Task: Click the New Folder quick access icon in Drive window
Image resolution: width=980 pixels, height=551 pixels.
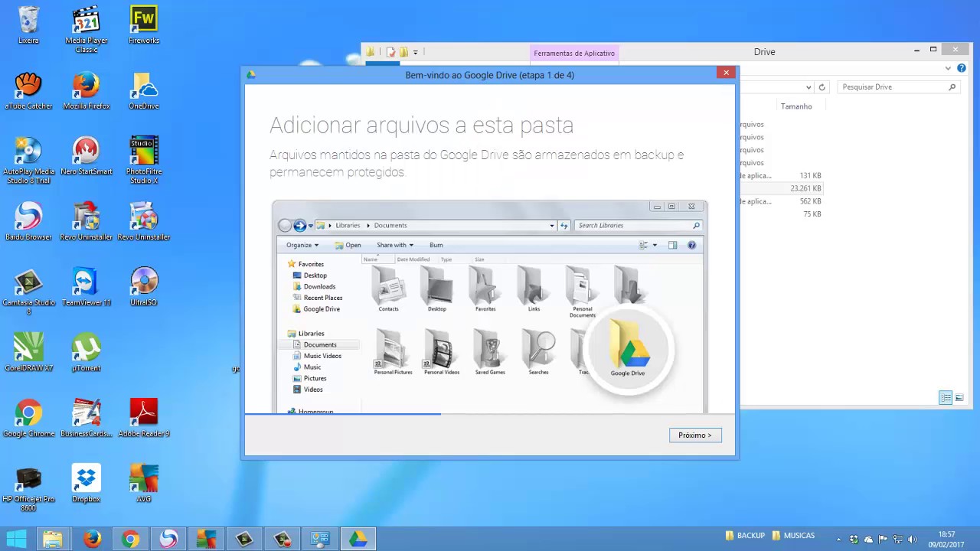Action: pyautogui.click(x=403, y=52)
